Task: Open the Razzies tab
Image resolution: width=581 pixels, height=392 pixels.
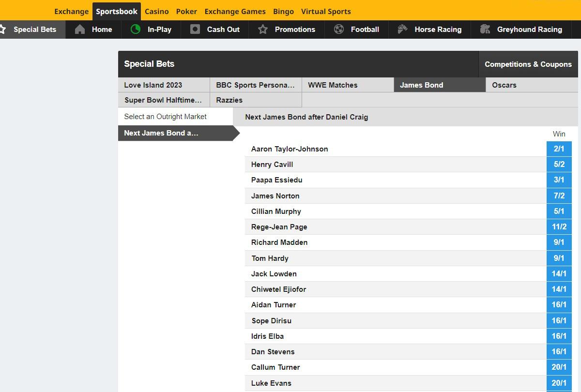Action: pos(256,100)
